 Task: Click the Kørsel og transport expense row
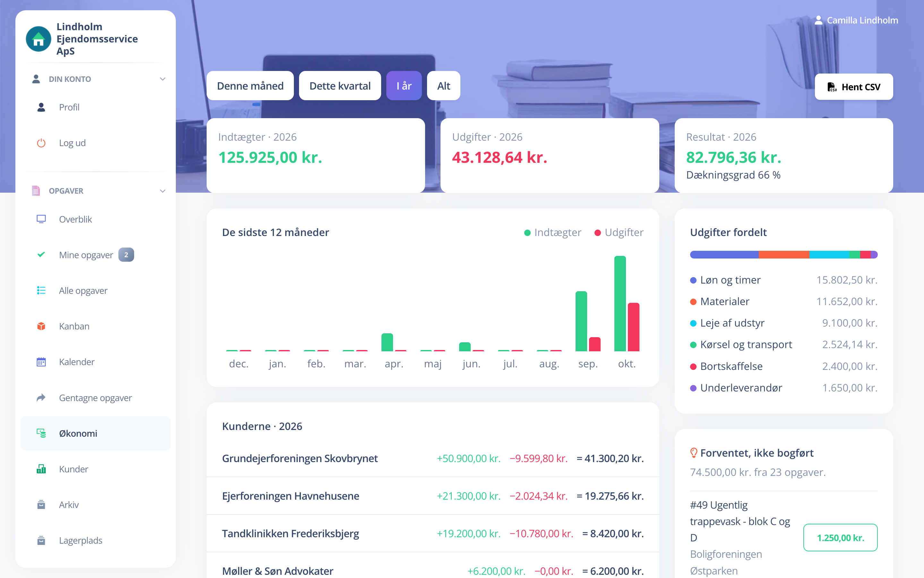coord(783,345)
